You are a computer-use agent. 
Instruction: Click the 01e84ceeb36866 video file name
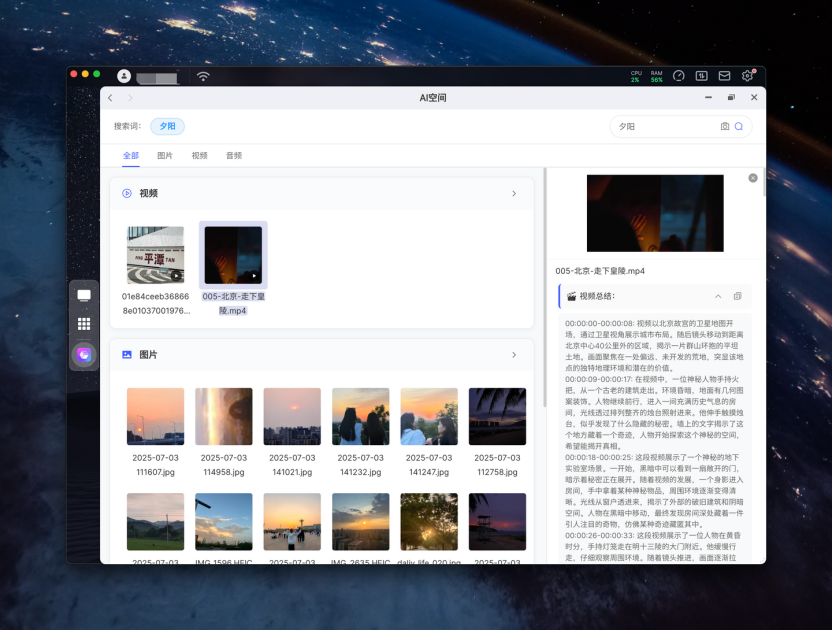point(155,304)
